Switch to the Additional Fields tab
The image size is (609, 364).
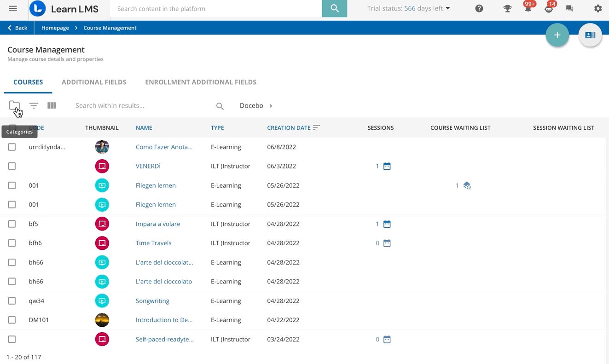[x=94, y=82]
